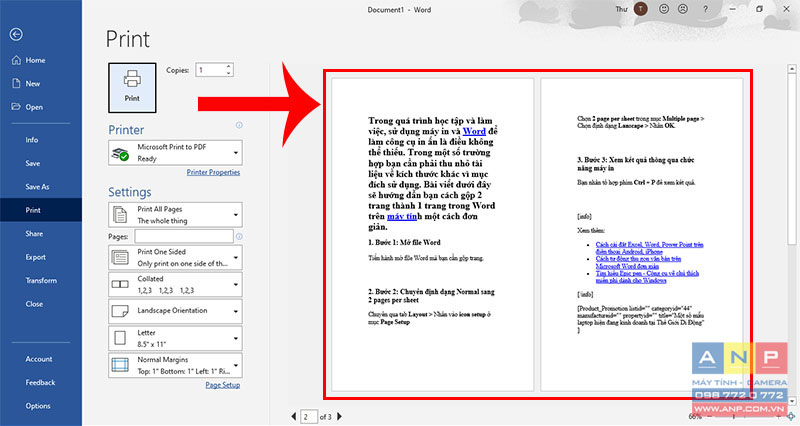800x426 pixels.
Task: Click the Collated pages icon
Action: coord(120,284)
